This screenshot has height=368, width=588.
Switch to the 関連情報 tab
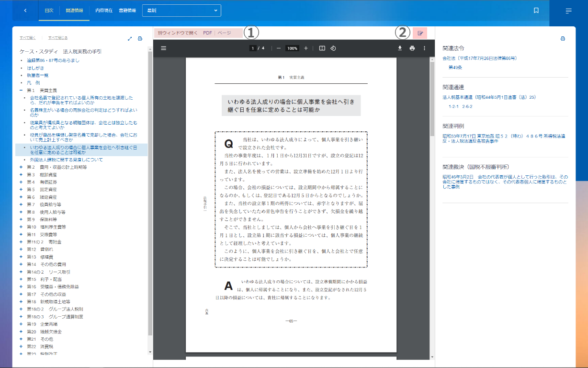point(75,10)
